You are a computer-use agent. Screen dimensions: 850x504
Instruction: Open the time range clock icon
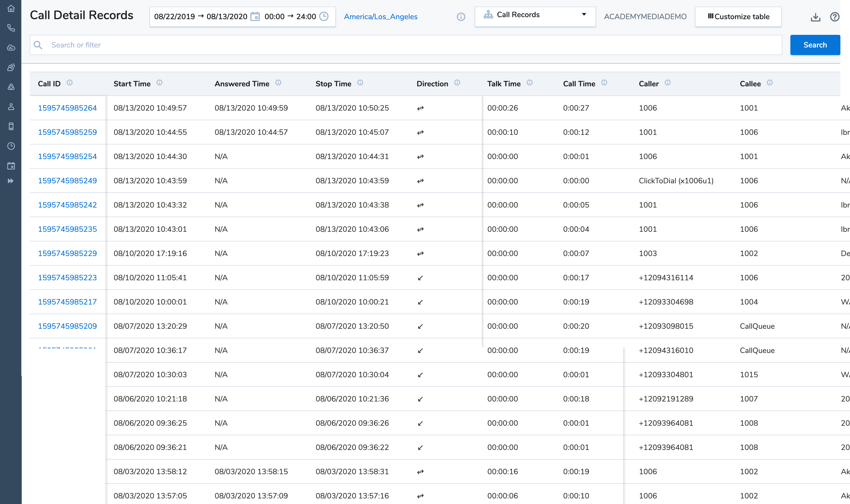pyautogui.click(x=324, y=16)
